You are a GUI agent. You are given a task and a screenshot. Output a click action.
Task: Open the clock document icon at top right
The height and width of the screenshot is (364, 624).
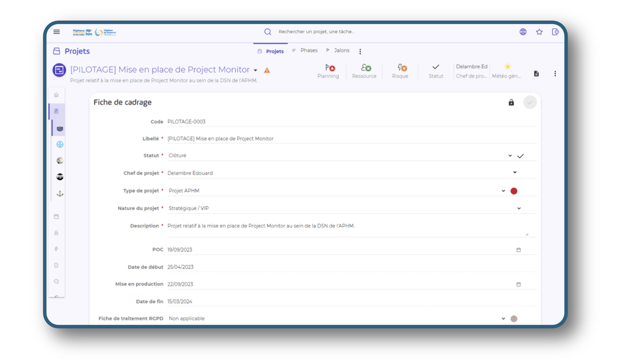click(555, 32)
